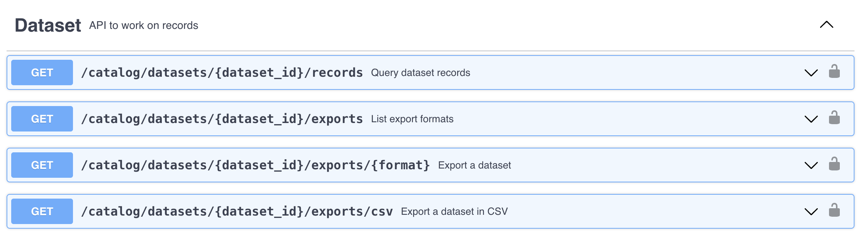
Task: Open the chevron for Export a dataset
Action: tap(811, 165)
